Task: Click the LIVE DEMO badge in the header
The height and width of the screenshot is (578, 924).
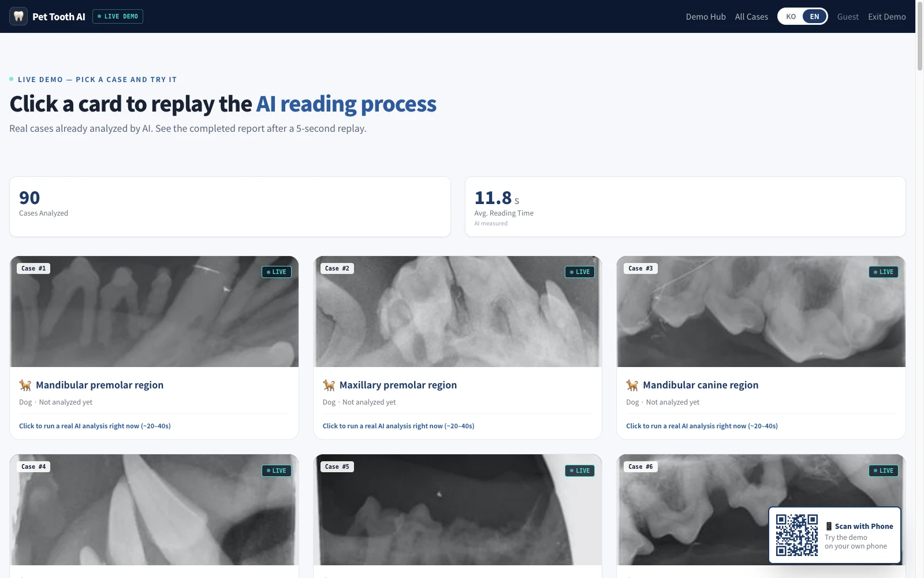Action: (118, 16)
